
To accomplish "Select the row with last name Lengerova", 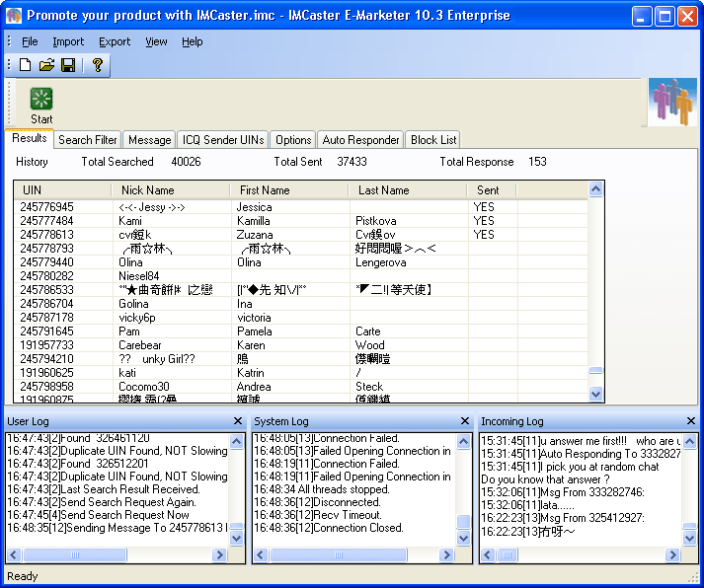I will pyautogui.click(x=301, y=262).
